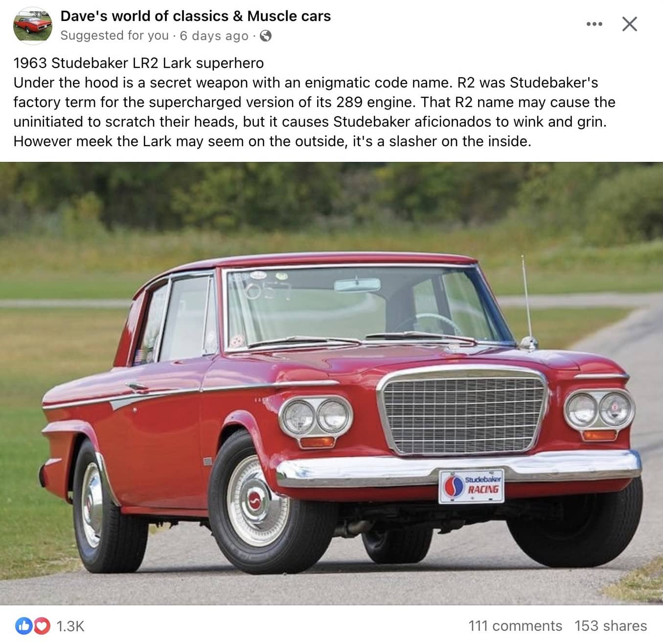Image resolution: width=663 pixels, height=644 pixels.
Task: Open Dave's world of classics page name
Action: pos(195,16)
